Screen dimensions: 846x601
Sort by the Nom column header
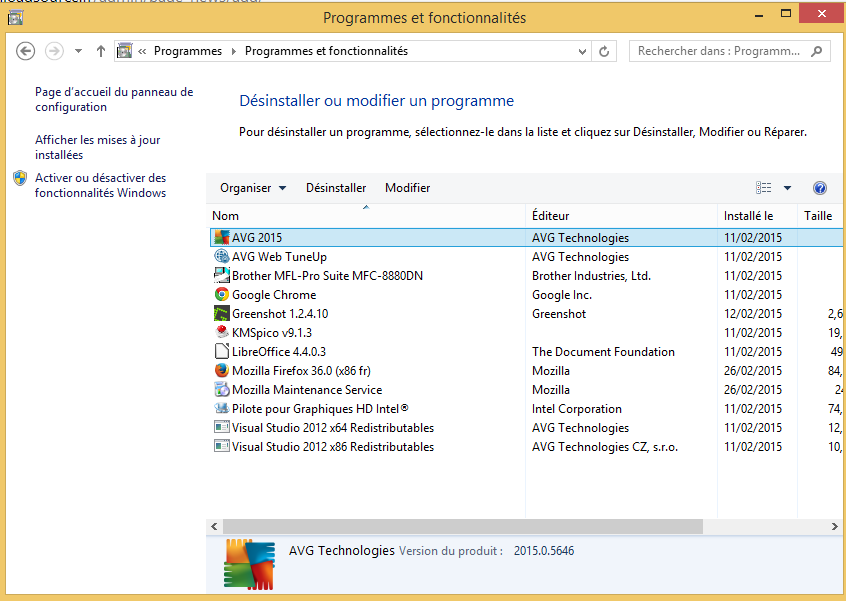(366, 215)
